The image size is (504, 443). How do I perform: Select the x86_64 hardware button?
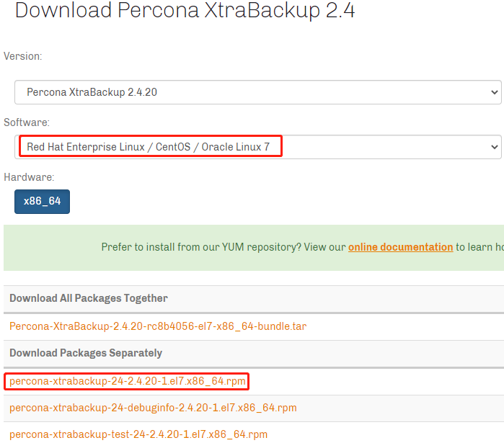coord(42,202)
